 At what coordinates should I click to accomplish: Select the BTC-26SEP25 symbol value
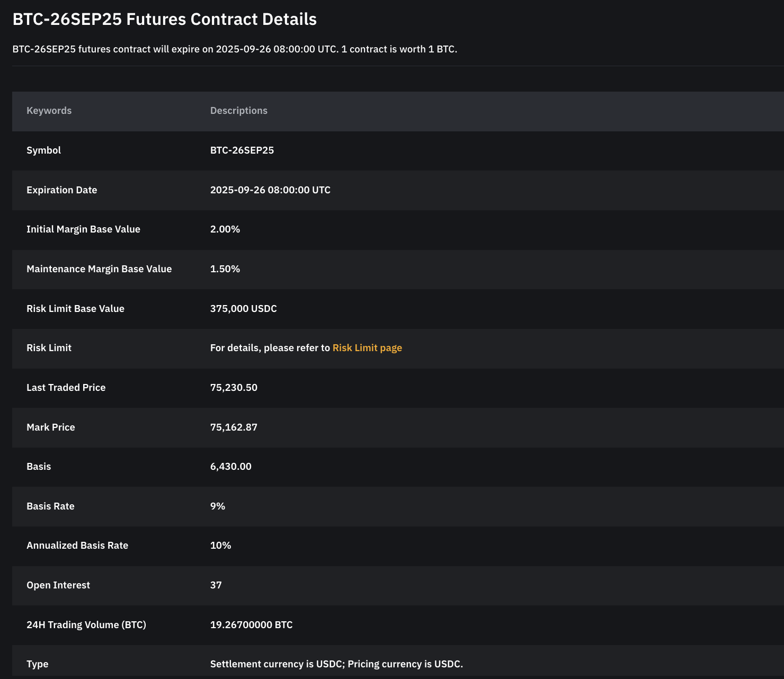point(242,150)
